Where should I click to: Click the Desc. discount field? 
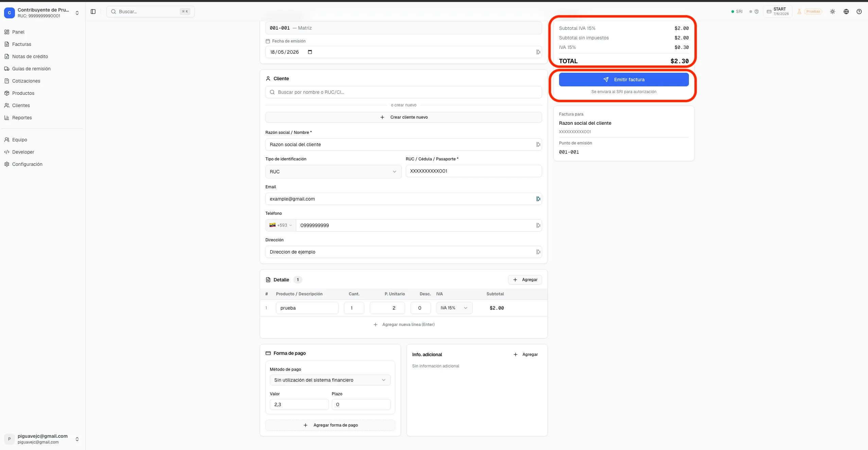click(x=420, y=308)
